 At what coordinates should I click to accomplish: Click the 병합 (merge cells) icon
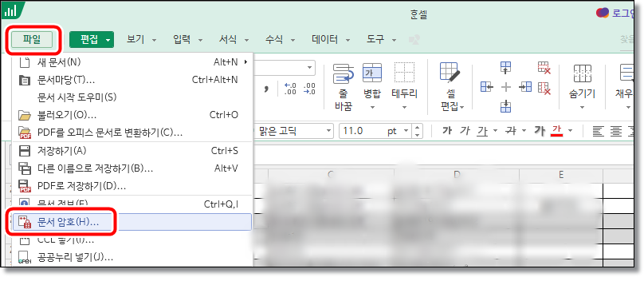pyautogui.click(x=371, y=73)
